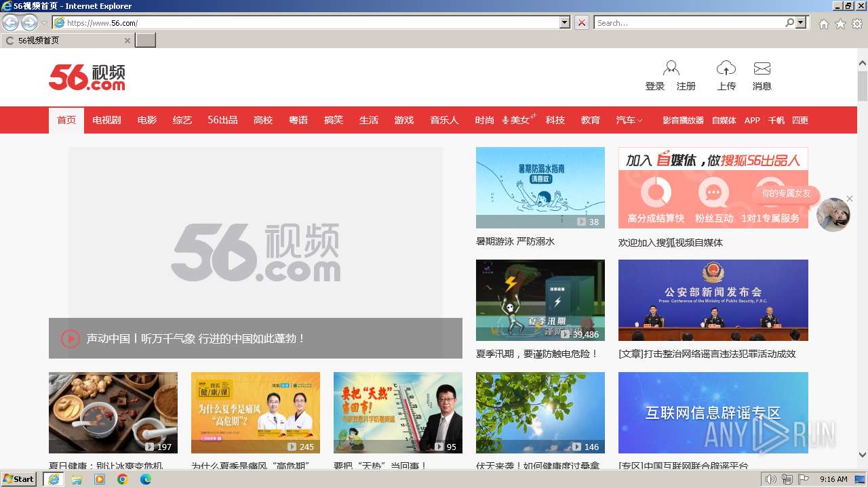Open the IE Tools gear icon

857,24
